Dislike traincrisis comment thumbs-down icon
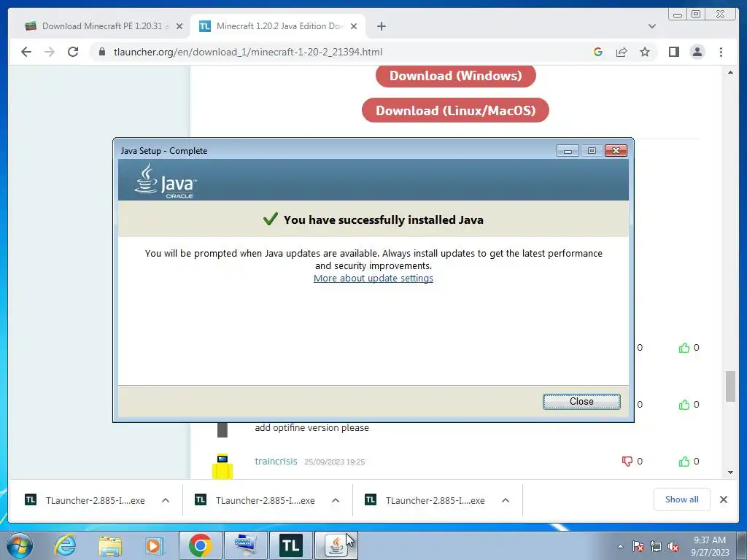Image resolution: width=747 pixels, height=560 pixels. (x=627, y=462)
